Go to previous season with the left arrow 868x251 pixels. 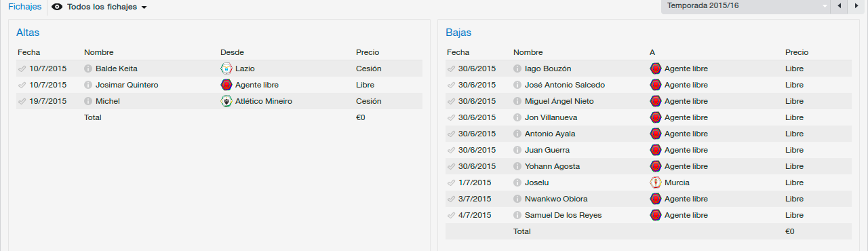tap(840, 6)
